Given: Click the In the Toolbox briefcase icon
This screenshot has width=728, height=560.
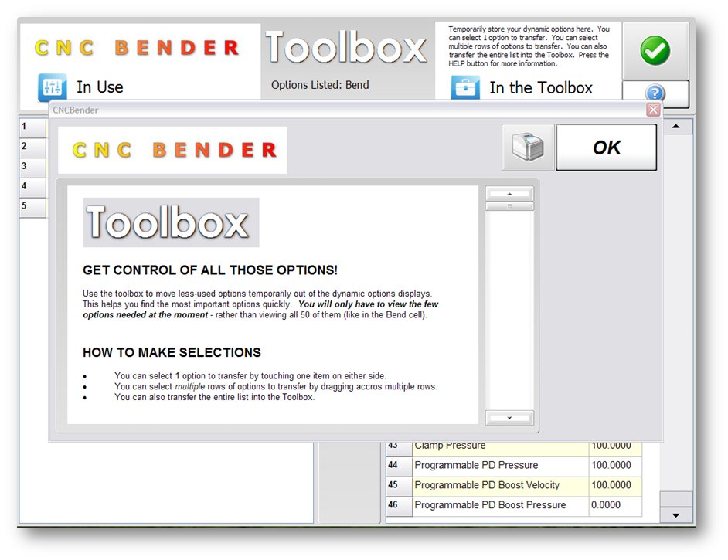Looking at the screenshot, I should coord(465,87).
